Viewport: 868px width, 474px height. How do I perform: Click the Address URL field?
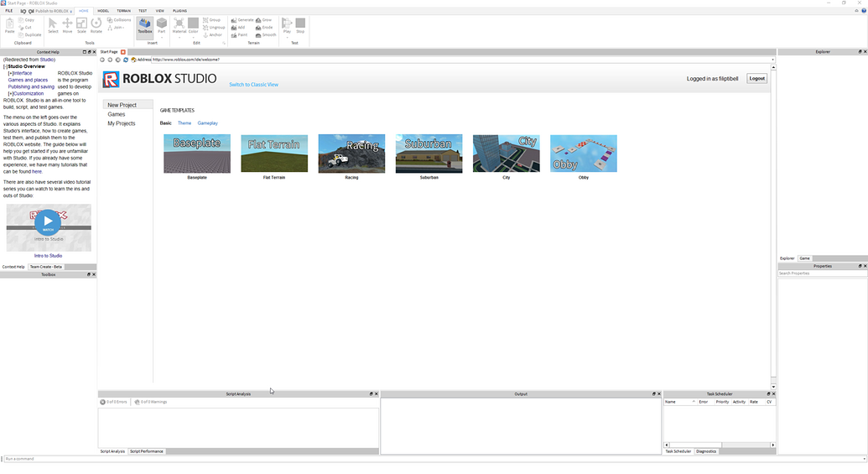(x=462, y=60)
